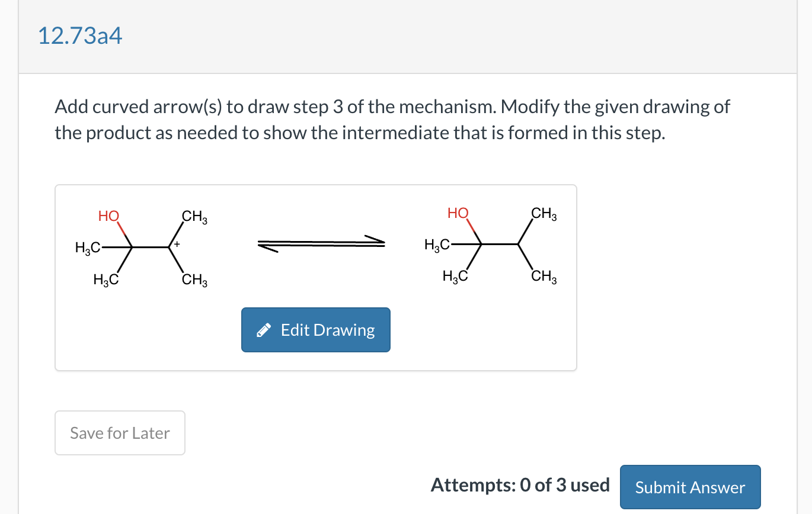Click Save for Later
Viewport: 812px width, 514px height.
[x=120, y=432]
